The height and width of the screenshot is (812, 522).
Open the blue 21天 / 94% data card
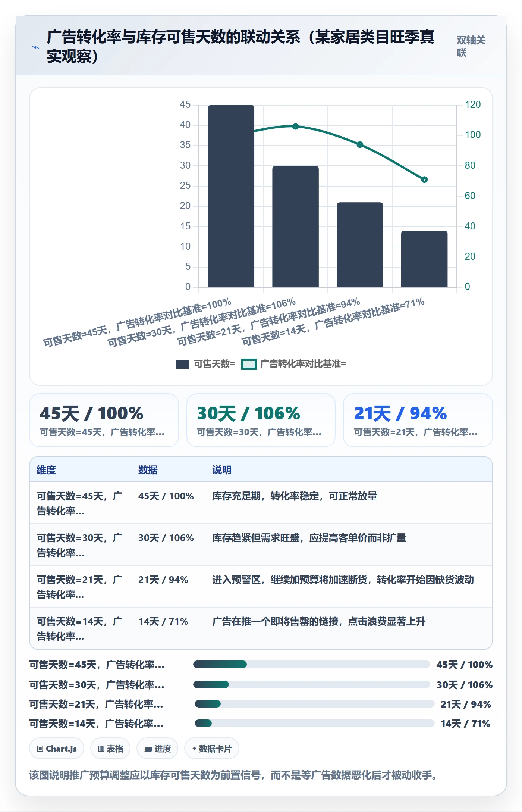pos(418,420)
